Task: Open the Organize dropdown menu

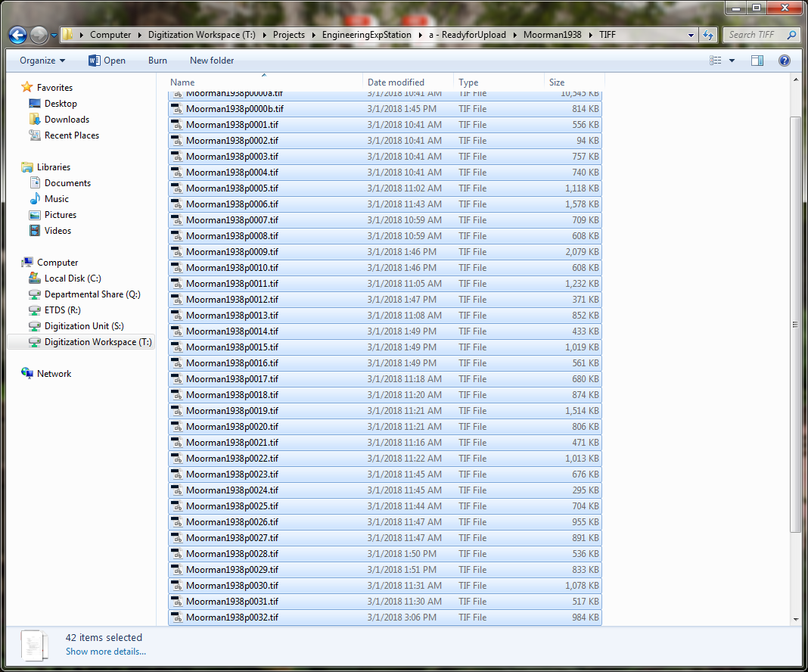Action: [x=42, y=61]
